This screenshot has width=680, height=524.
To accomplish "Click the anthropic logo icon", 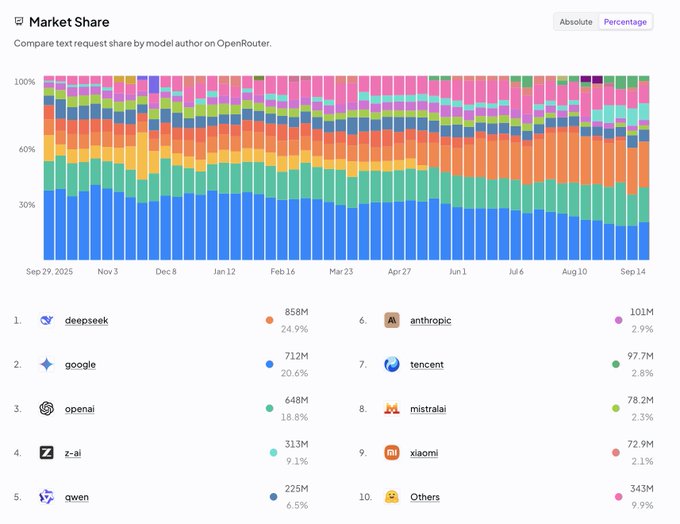I will [x=392, y=320].
